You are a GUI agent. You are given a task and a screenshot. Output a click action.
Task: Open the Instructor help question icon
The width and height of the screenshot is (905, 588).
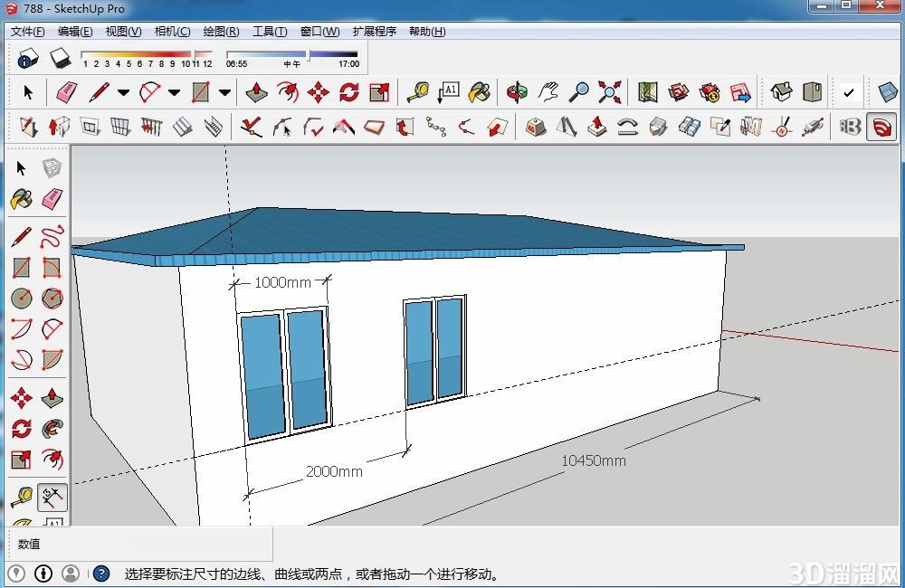101,574
